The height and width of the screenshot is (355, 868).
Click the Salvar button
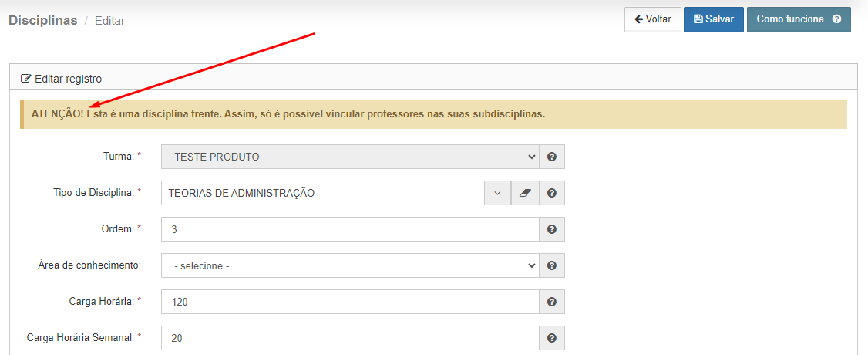[x=714, y=19]
